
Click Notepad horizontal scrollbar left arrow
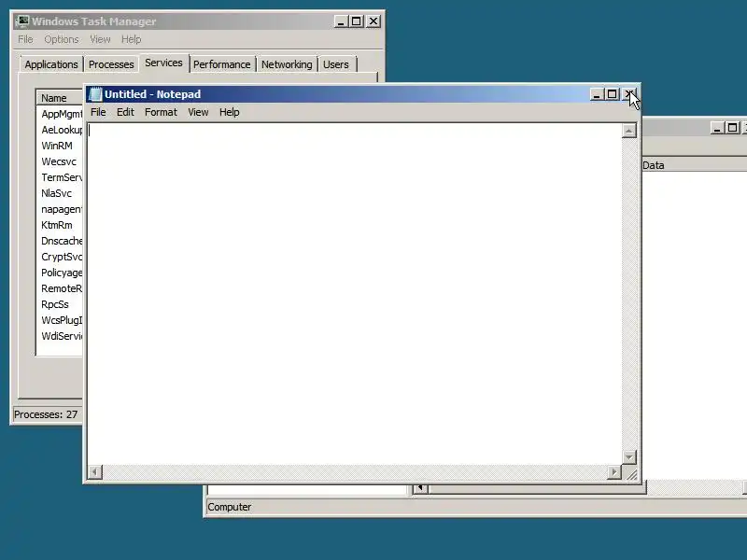[95, 472]
